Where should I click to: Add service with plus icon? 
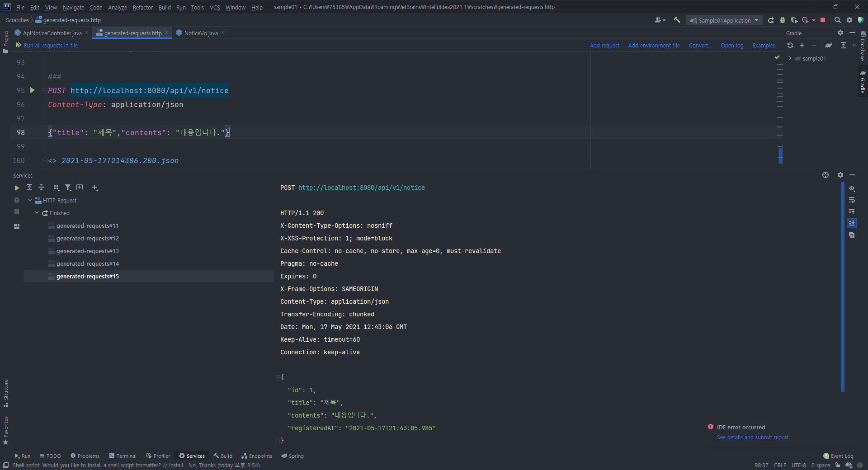point(95,188)
